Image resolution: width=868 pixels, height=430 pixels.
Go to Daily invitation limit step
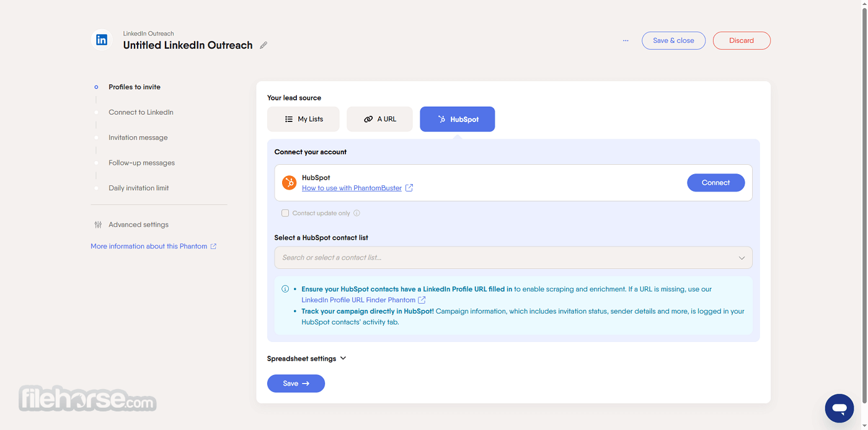click(x=139, y=188)
